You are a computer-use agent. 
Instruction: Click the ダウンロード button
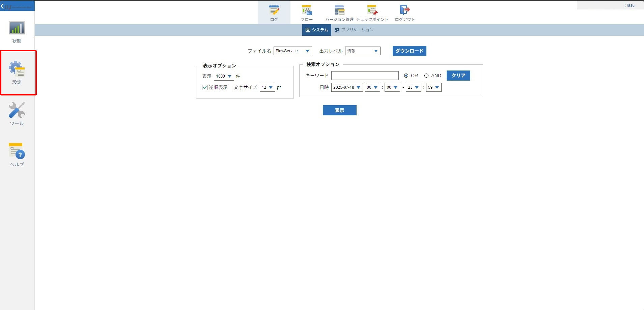tap(409, 51)
